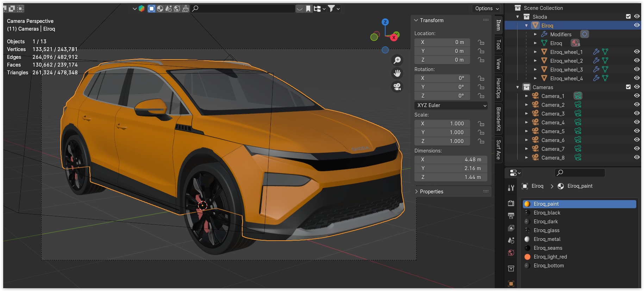This screenshot has width=644, height=291.
Task: Hide Elroq_wheel_3 with the eye icon
Action: point(637,69)
